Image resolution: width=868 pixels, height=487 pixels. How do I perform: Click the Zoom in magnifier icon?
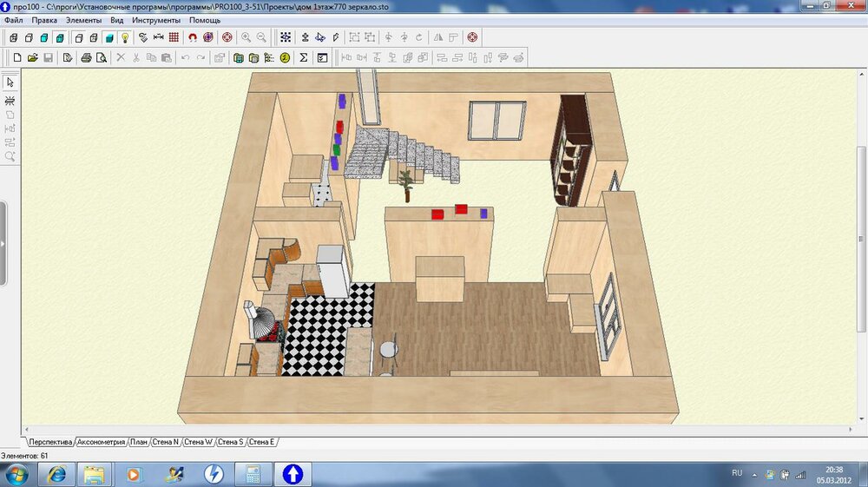coord(246,37)
